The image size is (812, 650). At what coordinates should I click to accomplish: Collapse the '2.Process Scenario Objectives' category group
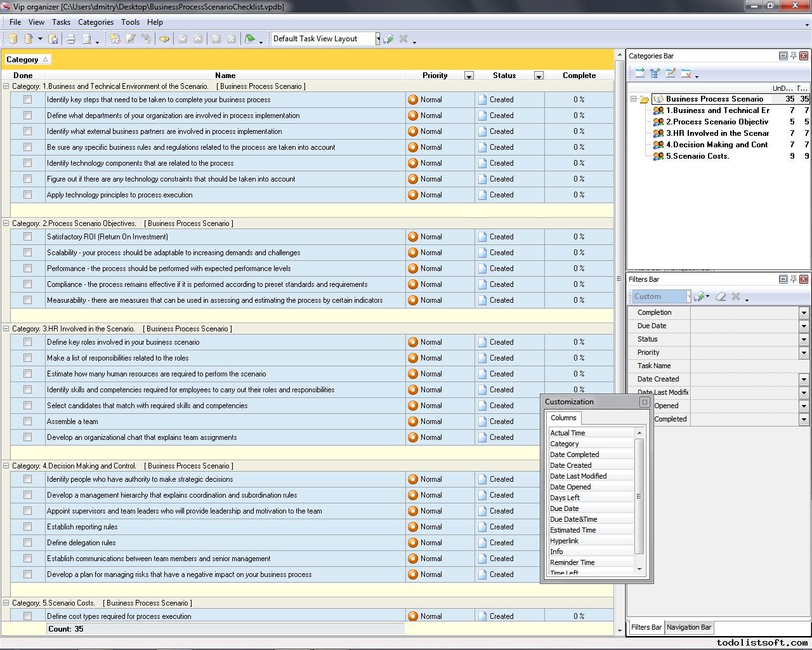click(x=6, y=223)
